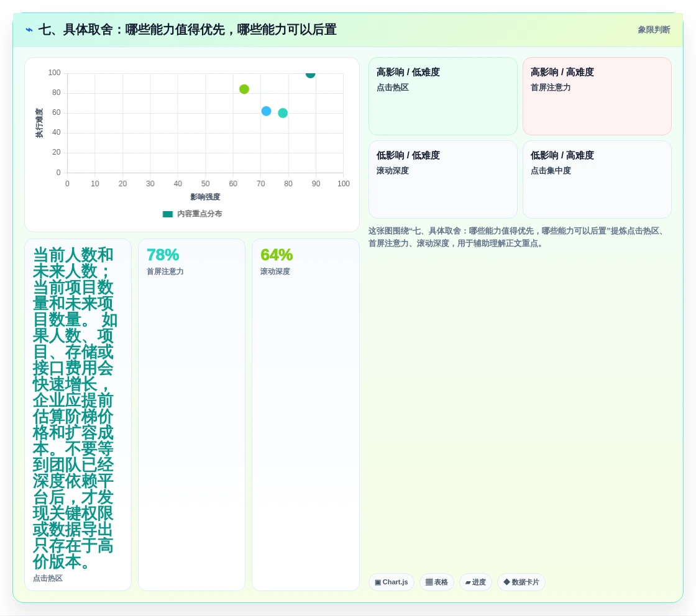Open the 高影响 / 低难度 quadrant card
The height and width of the screenshot is (616, 696).
click(x=443, y=96)
